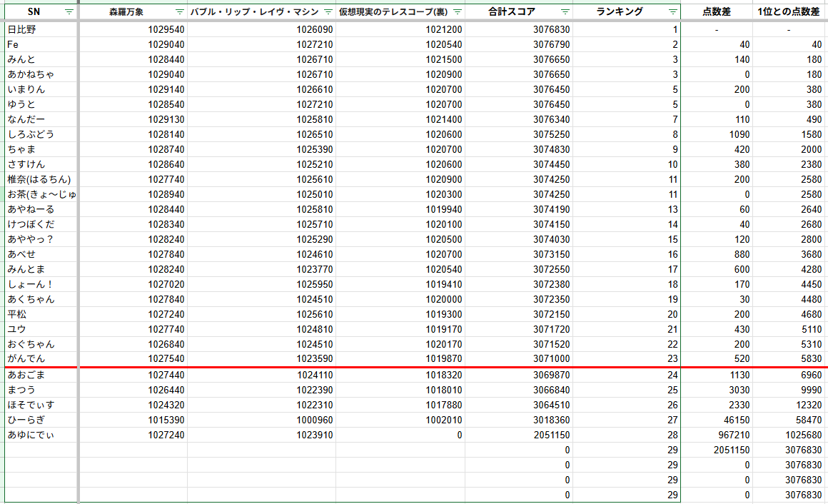Image resolution: width=828 pixels, height=504 pixels.
Task: Open filter for バブル・リップ・レイヴ・マシン column
Action: [x=328, y=11]
